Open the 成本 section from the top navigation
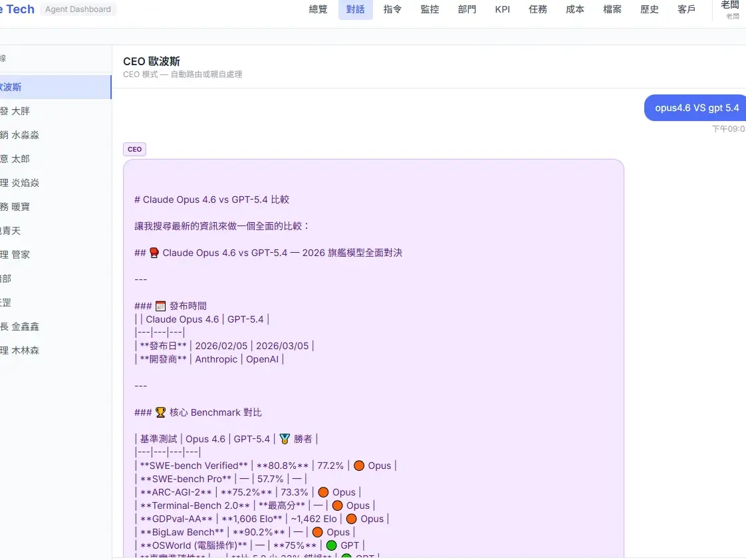 tap(574, 9)
